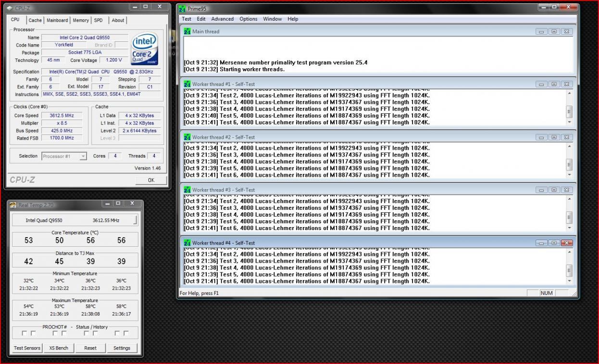Viewport: 599px width, 364px height.
Task: Click the Multiplier value x 8.5
Action: 62,123
